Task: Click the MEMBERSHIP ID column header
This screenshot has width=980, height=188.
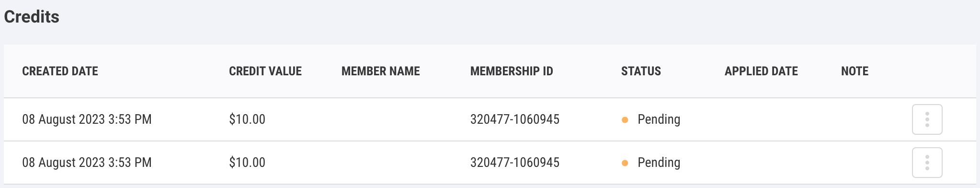Action: 512,71
